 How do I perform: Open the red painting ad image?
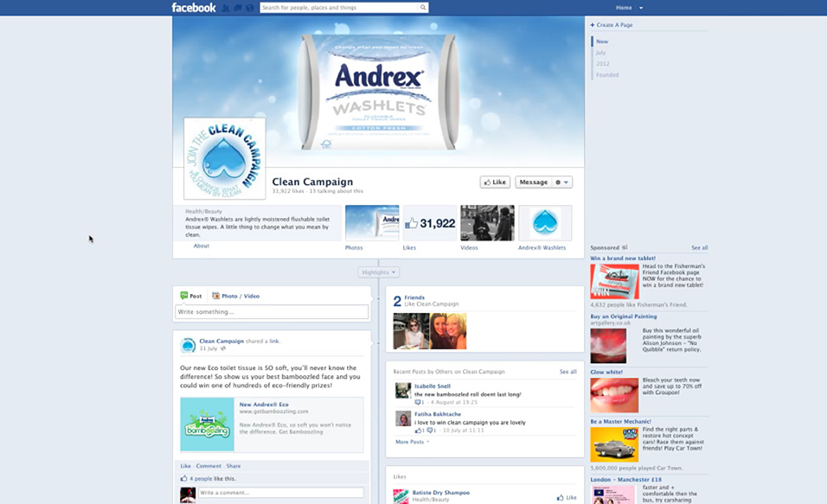608,346
